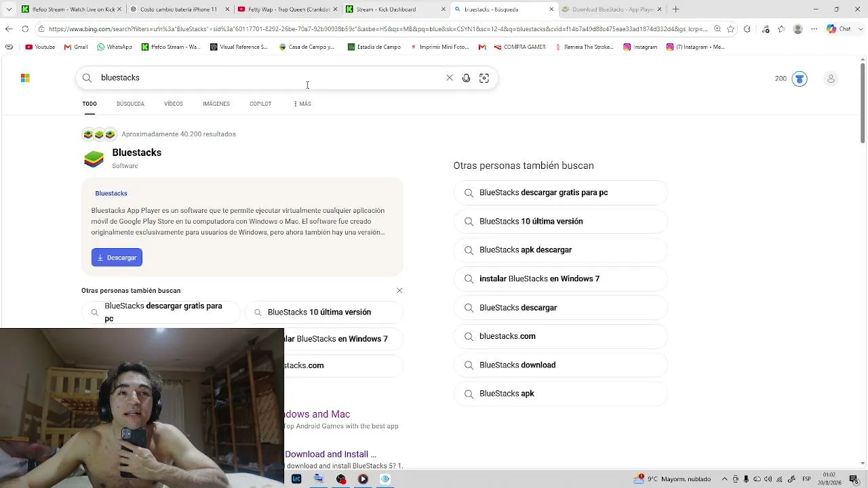Open the Stream - Kick Dashboard tab
The height and width of the screenshot is (488, 868).
[x=395, y=9]
